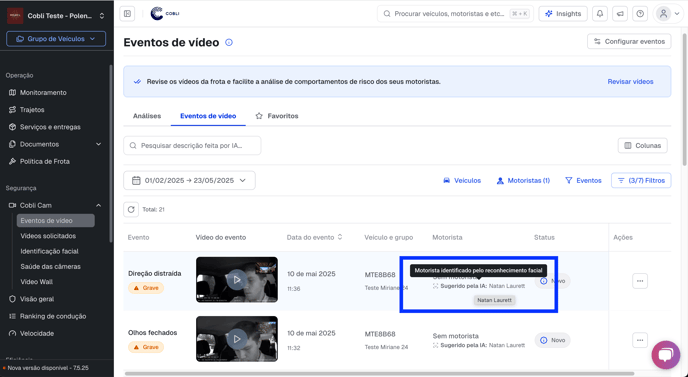The height and width of the screenshot is (377, 688).
Task: Go to Trajetos in the sidebar
Action: (x=32, y=110)
